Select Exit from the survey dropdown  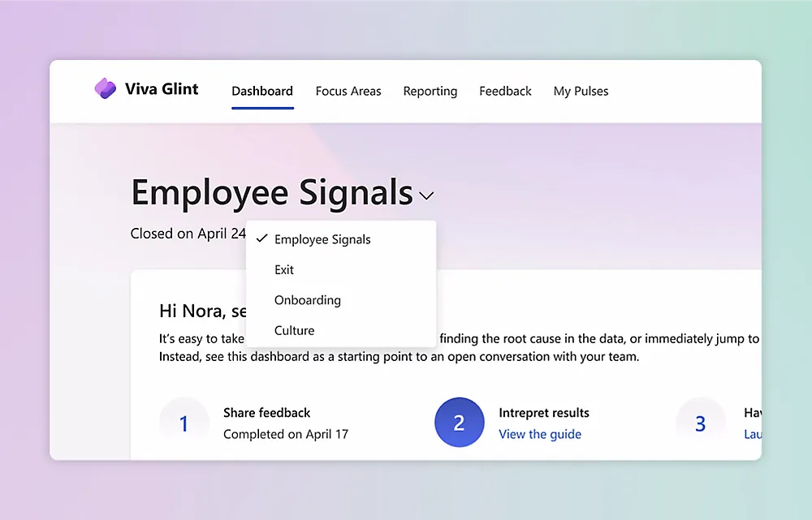284,269
